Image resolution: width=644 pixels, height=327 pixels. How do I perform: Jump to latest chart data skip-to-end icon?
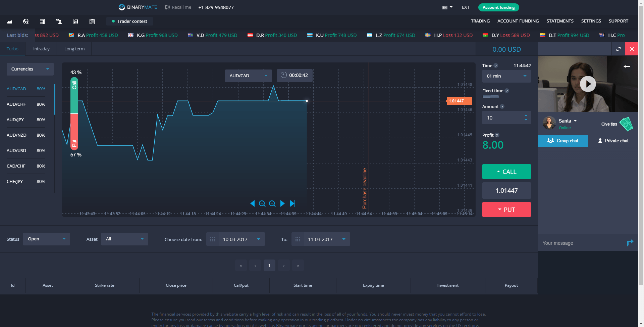coord(292,203)
